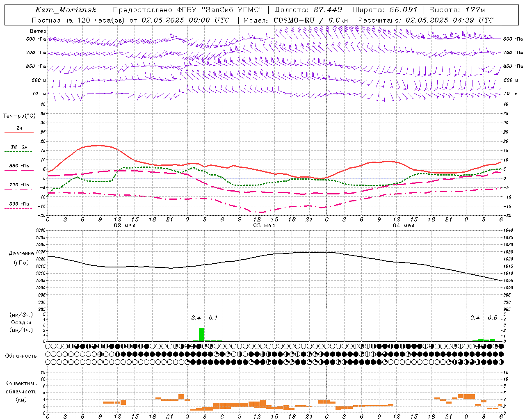The height and width of the screenshot is (420, 525).
Task: Click the "Ветер" wind panel label
Action: pyautogui.click(x=38, y=31)
